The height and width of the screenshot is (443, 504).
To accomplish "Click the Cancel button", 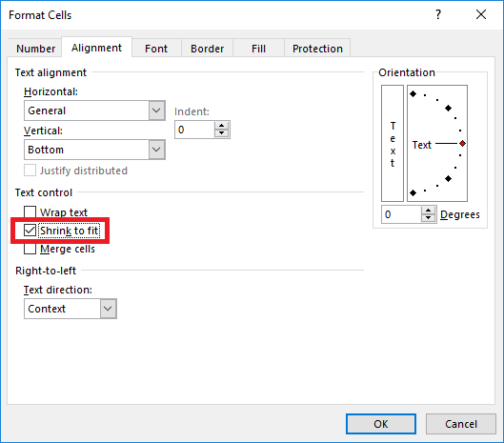I will pos(461,424).
